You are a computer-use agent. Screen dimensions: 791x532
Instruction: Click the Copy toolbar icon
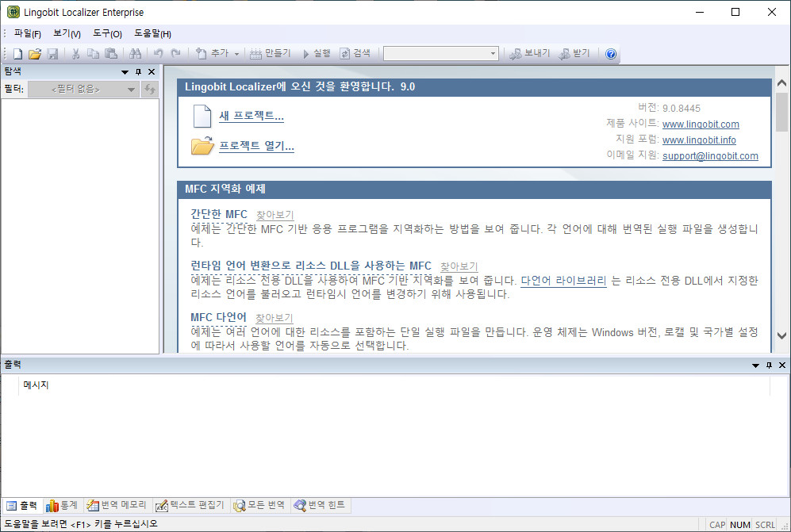pos(94,53)
